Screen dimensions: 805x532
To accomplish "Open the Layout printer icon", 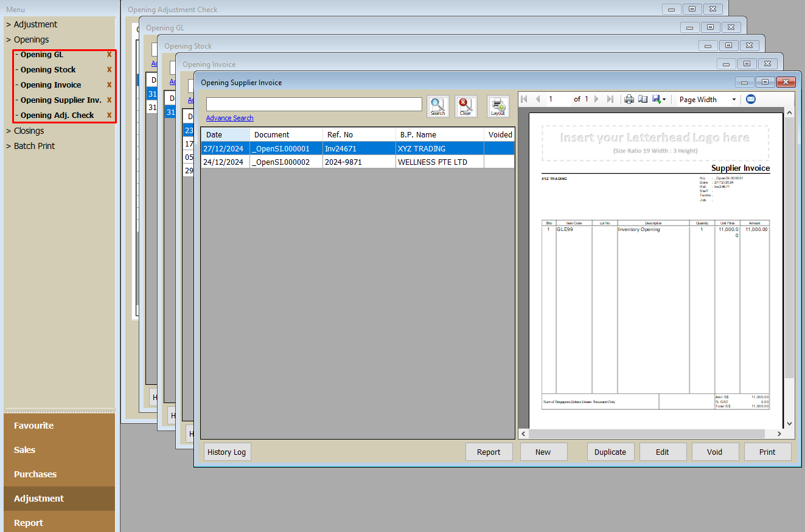I will click(x=498, y=106).
